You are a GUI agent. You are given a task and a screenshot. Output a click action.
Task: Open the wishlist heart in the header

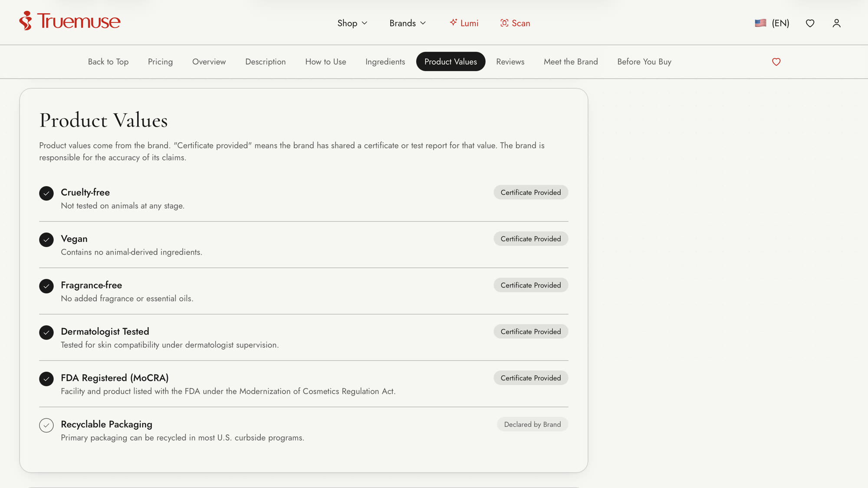pyautogui.click(x=810, y=23)
